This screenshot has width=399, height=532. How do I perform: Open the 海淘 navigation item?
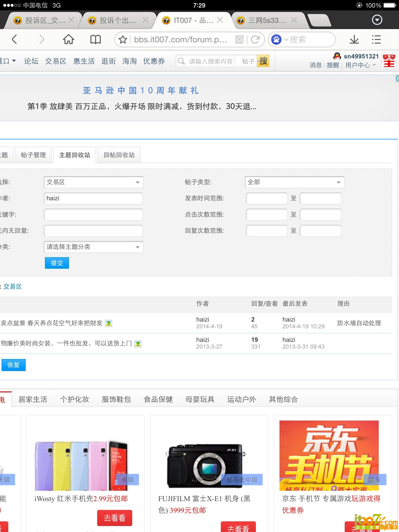(129, 61)
